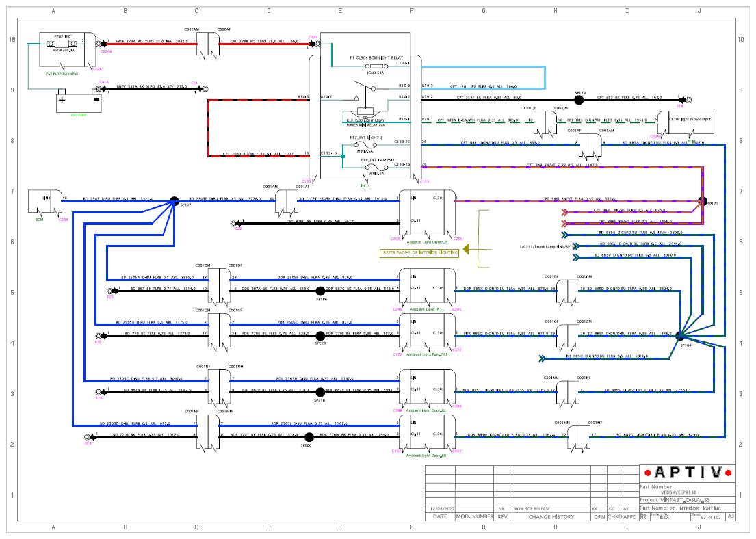
Task: Click the Project VINFAST_C-SUV_SS field
Action: [x=688, y=500]
